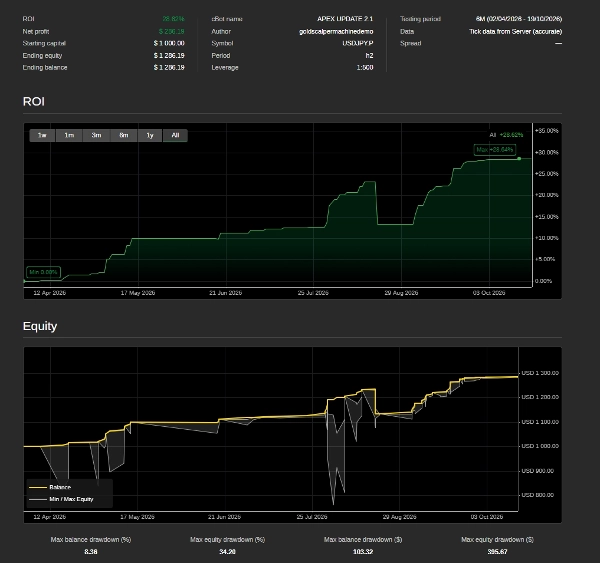
Task: Select the 1y range button
Action: click(150, 135)
